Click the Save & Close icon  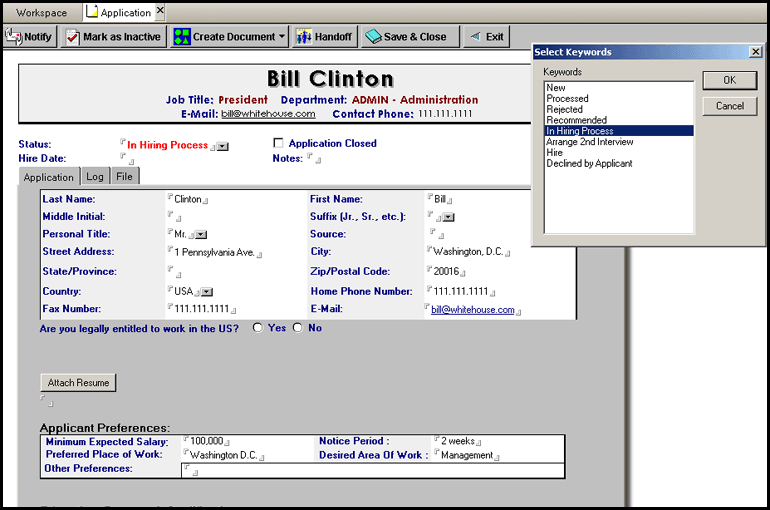373,37
